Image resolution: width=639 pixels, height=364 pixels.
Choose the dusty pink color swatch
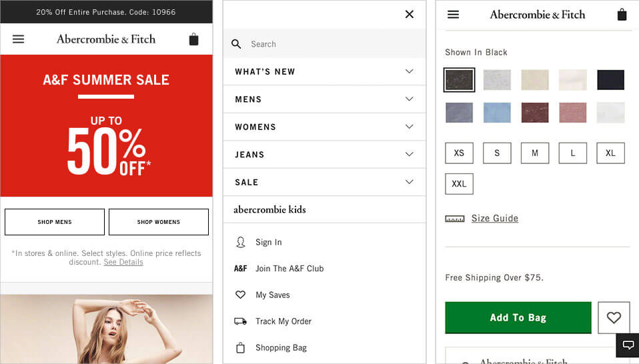click(573, 113)
